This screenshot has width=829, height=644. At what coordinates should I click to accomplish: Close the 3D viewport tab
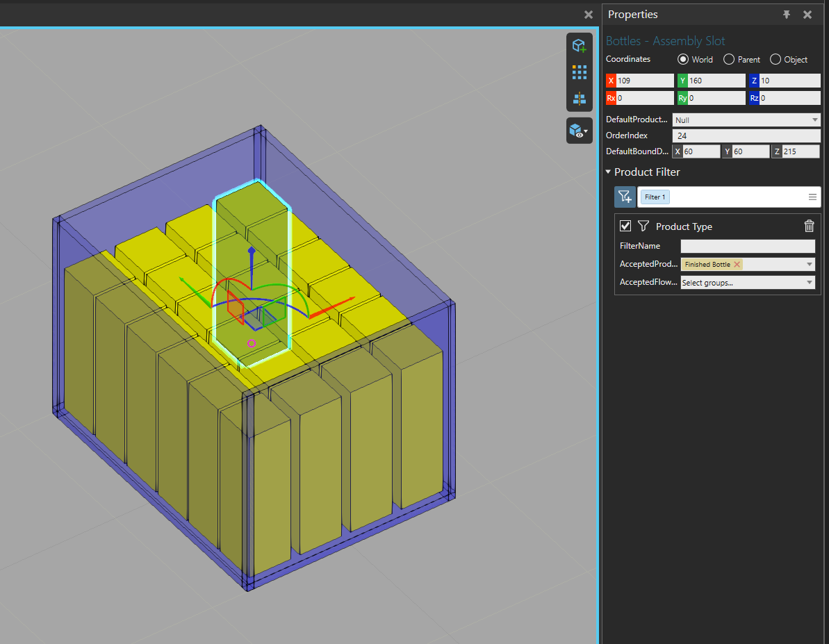tap(589, 15)
